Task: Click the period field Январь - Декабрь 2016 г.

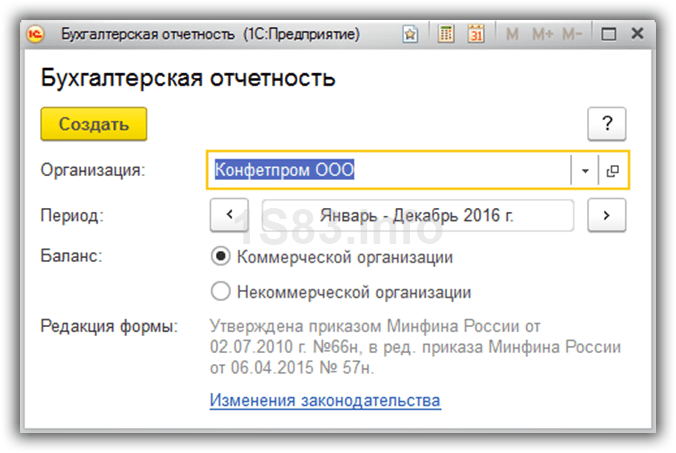Action: click(418, 215)
